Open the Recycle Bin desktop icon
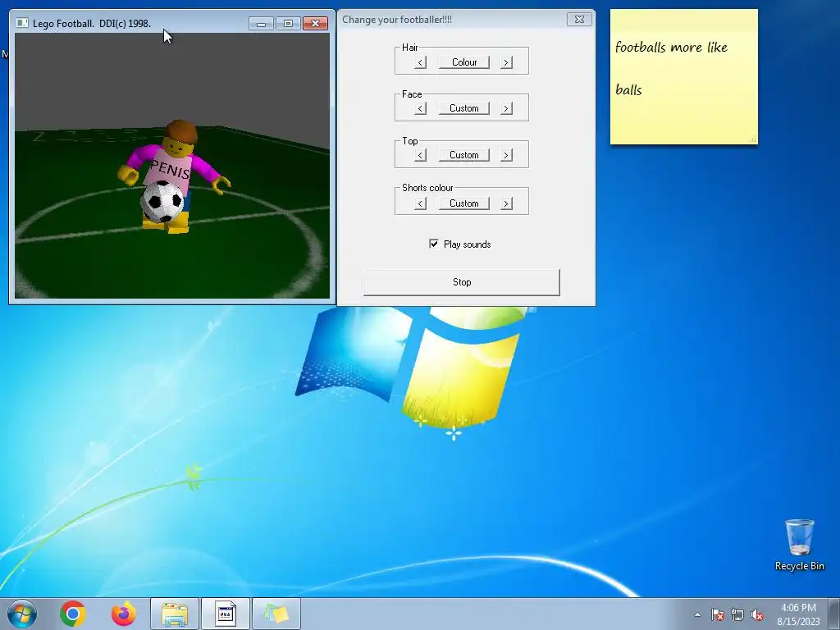The image size is (840, 630). coord(799,545)
